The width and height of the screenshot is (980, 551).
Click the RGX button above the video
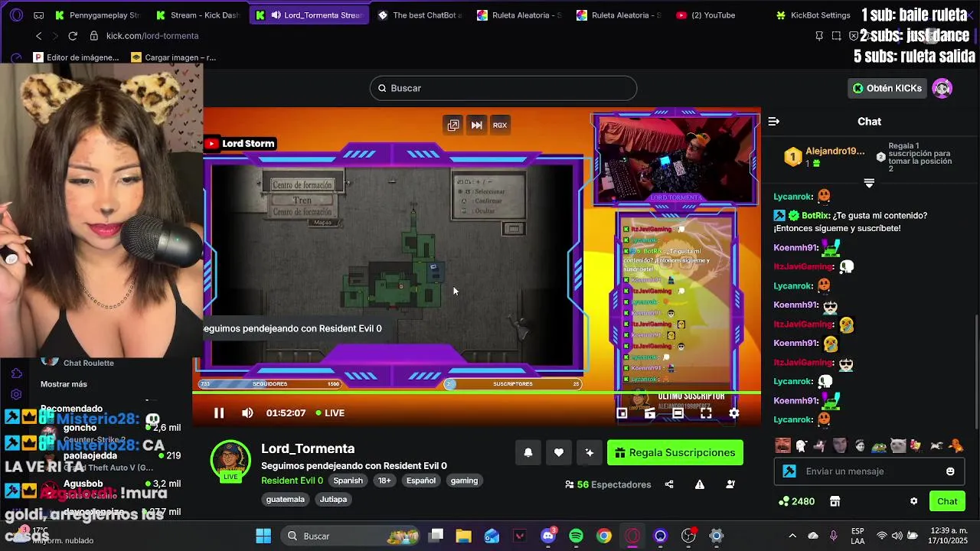pyautogui.click(x=500, y=125)
